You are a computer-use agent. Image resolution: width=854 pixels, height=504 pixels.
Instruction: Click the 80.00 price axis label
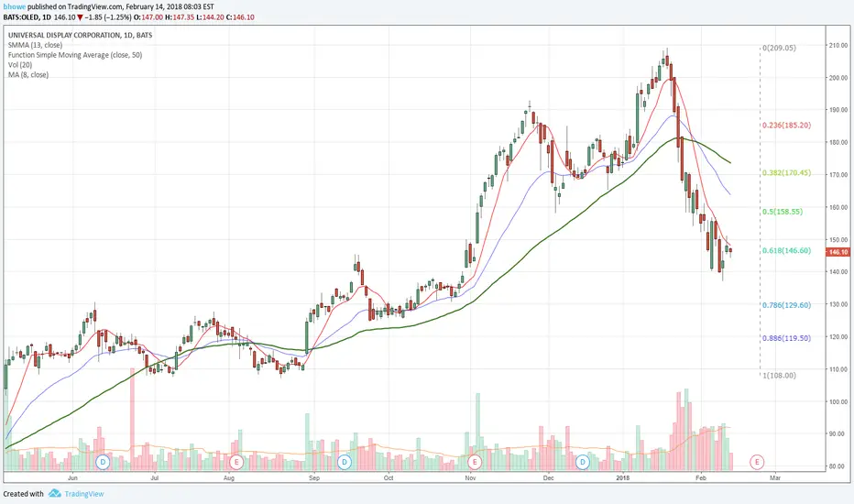838,466
